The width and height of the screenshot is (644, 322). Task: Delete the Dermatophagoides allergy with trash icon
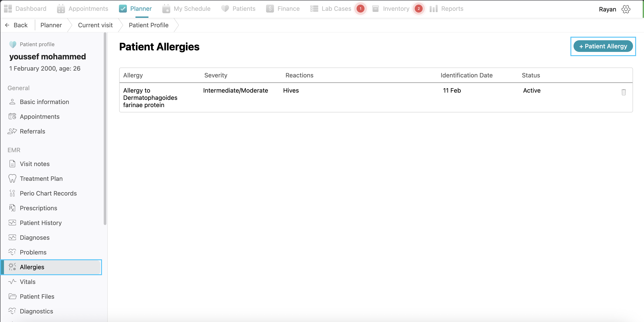click(x=624, y=92)
